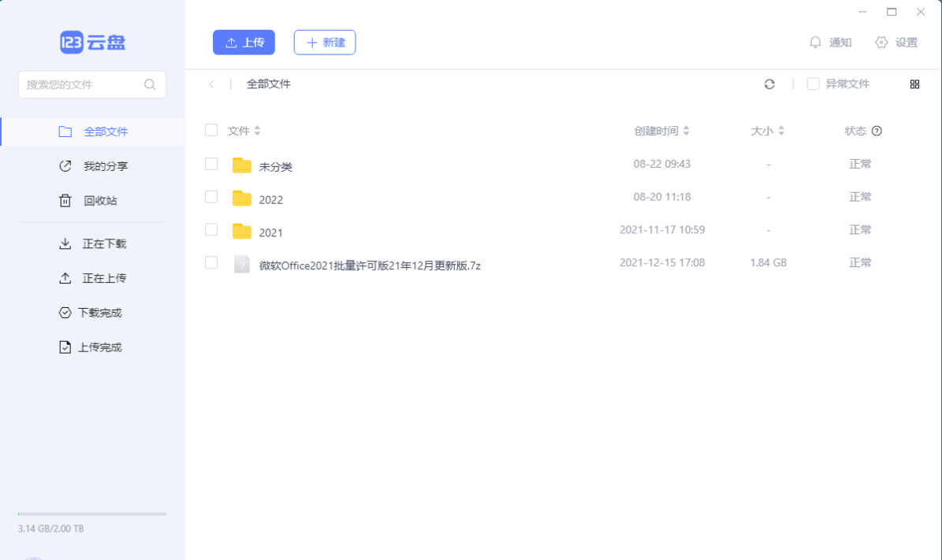Click the 状态 help question-mark icon
Screen dimensions: 942x560
coord(877,132)
